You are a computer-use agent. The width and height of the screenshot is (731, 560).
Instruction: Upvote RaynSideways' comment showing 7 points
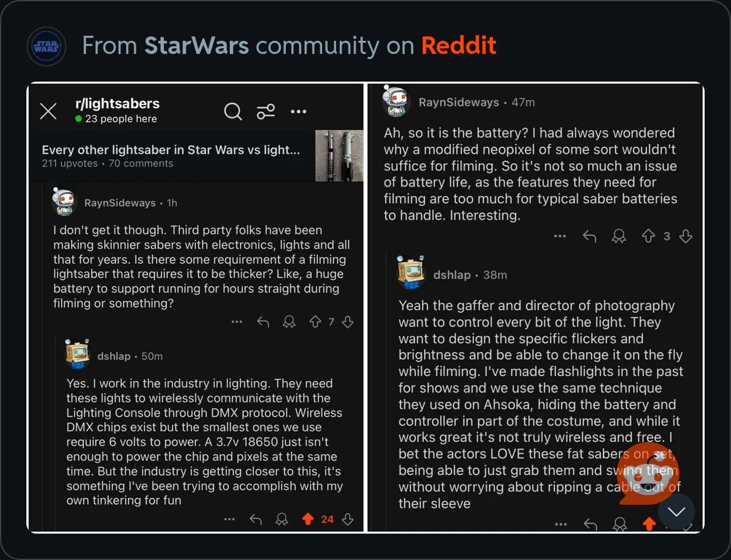click(x=315, y=322)
